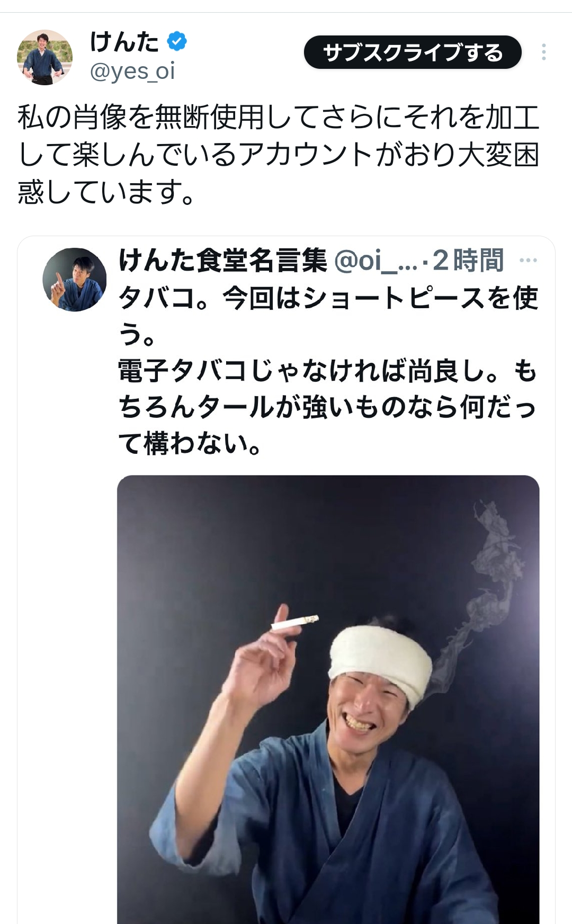This screenshot has width=572, height=924.
Task: Click the けんた食堂名言集 account name
Action: point(222,261)
